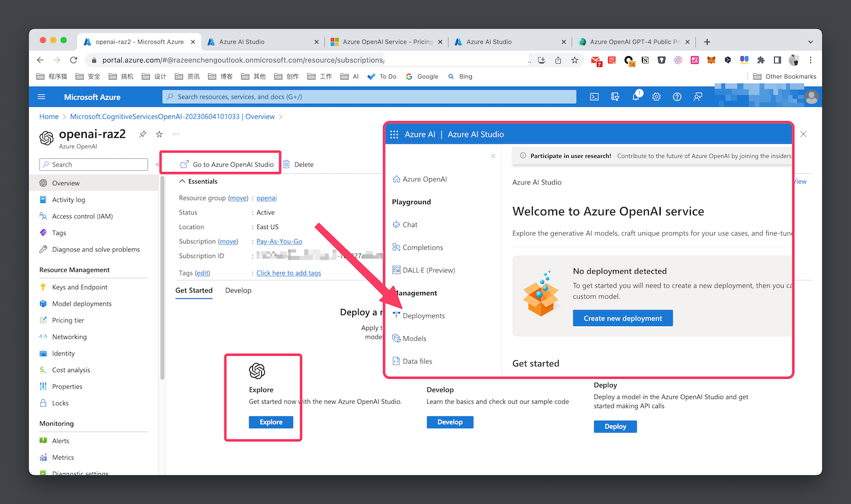Bookmark this page with star icon
851x504 pixels.
click(574, 60)
